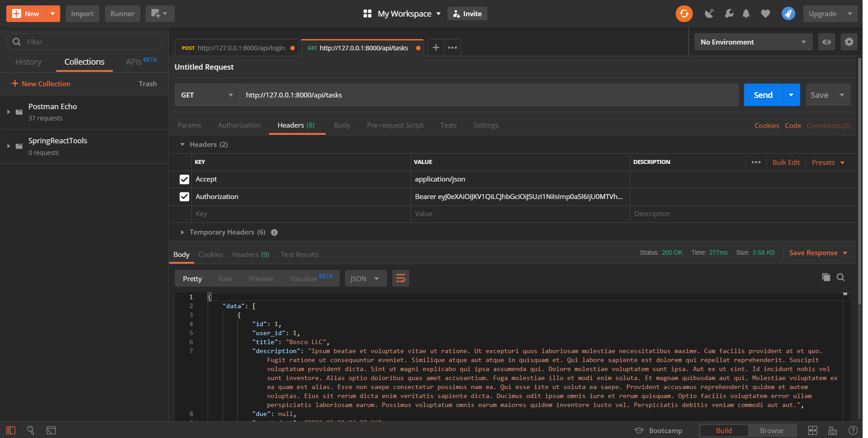Open the wrench tools menu
The height and width of the screenshot is (438, 868).
[x=729, y=13]
